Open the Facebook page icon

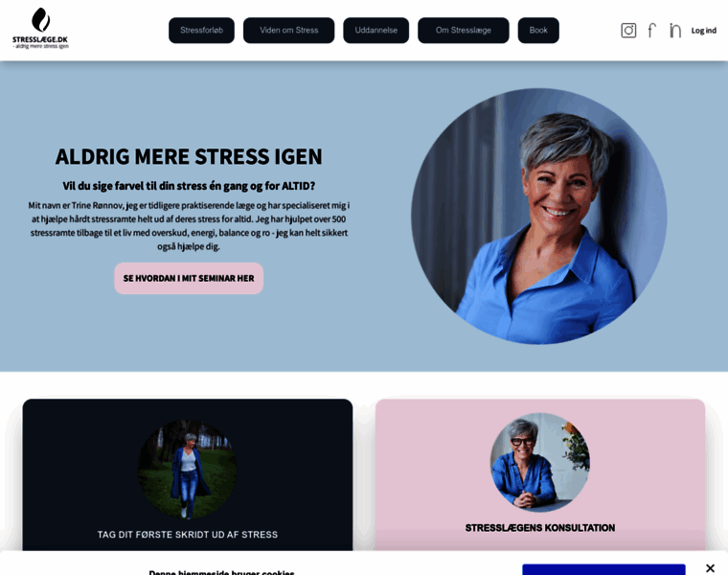tap(652, 31)
